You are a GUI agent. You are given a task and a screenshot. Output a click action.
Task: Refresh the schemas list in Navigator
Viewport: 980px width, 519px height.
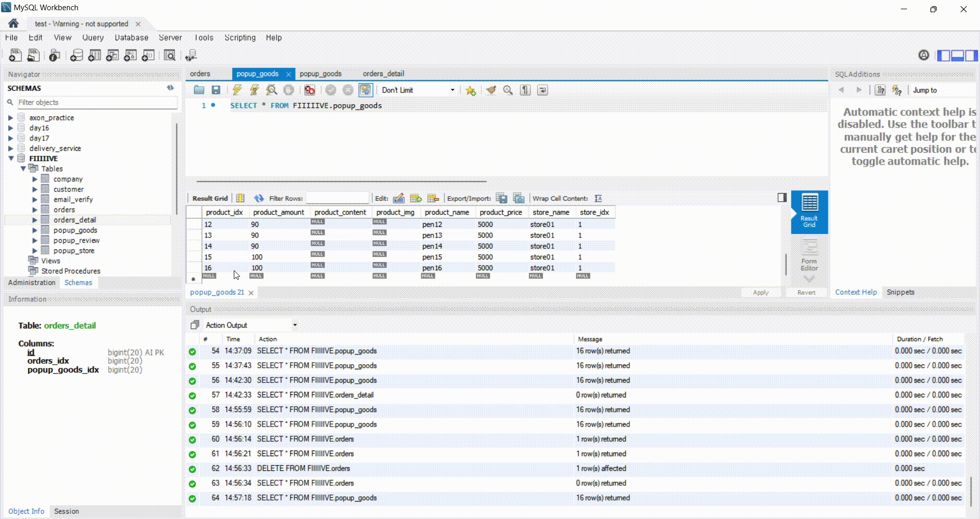[170, 88]
